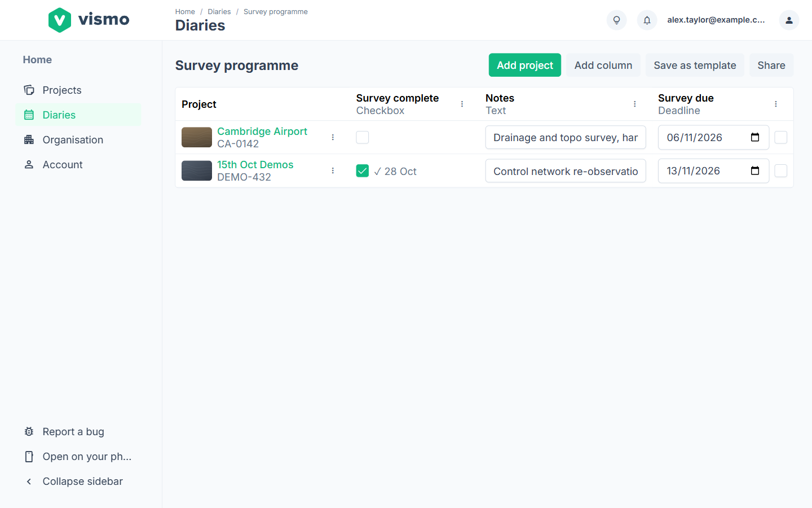Open Account in the sidebar

(x=78, y=164)
